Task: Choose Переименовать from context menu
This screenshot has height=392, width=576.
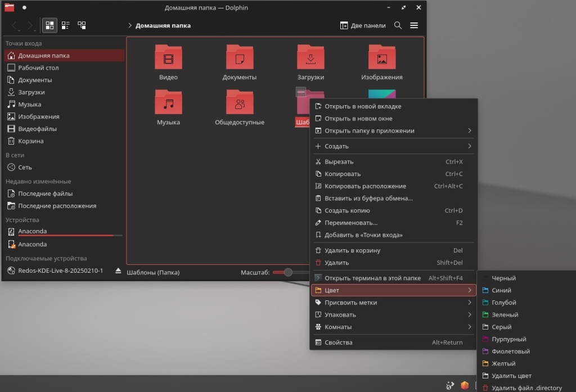Action: pyautogui.click(x=351, y=223)
